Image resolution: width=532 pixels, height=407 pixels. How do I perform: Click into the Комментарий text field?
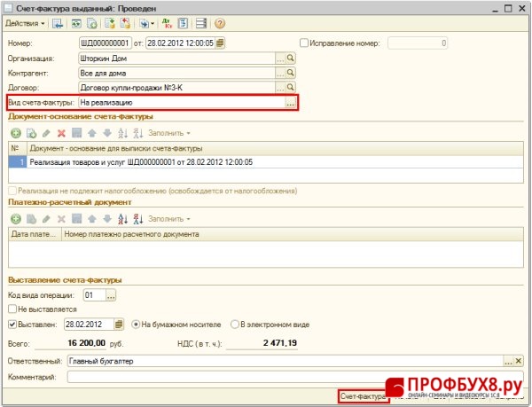[293, 377]
